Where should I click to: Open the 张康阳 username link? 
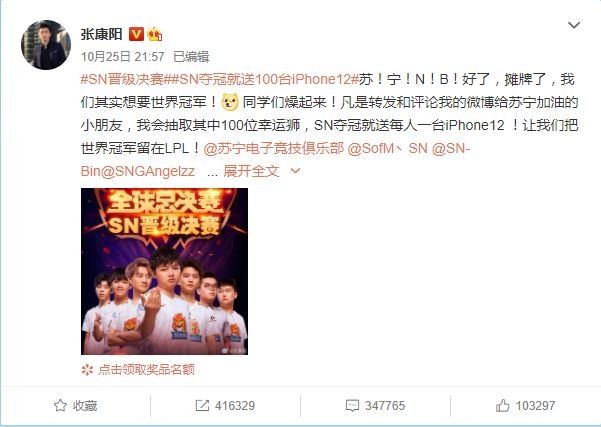click(x=102, y=34)
